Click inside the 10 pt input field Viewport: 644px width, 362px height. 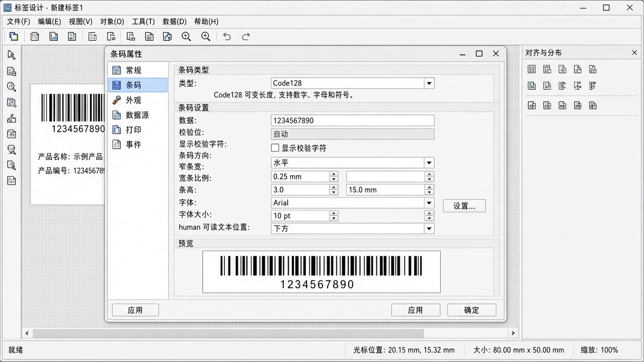(x=300, y=216)
